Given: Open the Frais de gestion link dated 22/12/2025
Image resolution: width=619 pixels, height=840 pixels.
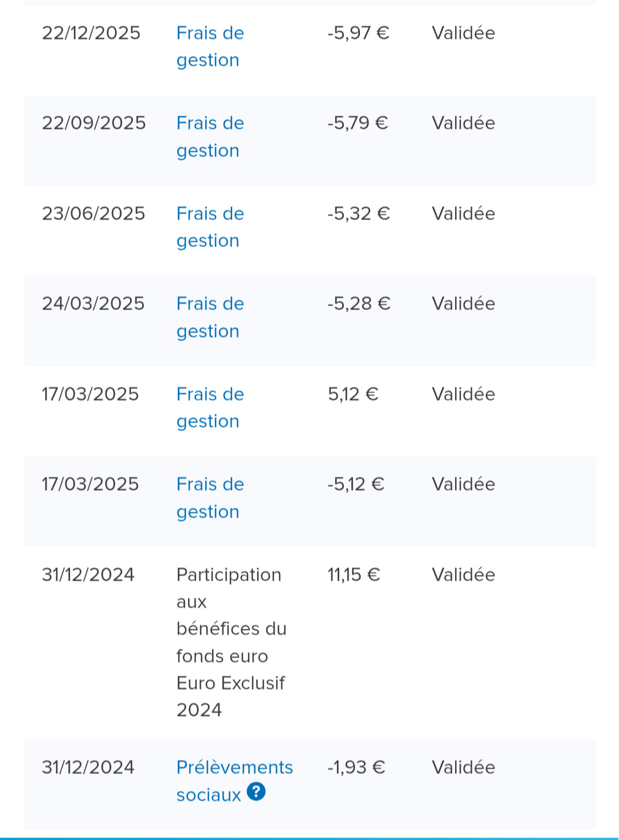Looking at the screenshot, I should [210, 46].
